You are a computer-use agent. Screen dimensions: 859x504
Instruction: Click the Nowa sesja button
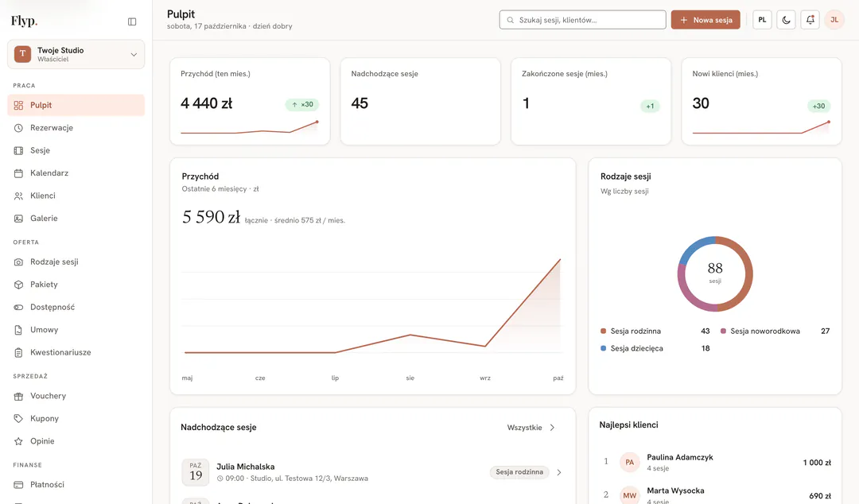tap(705, 20)
